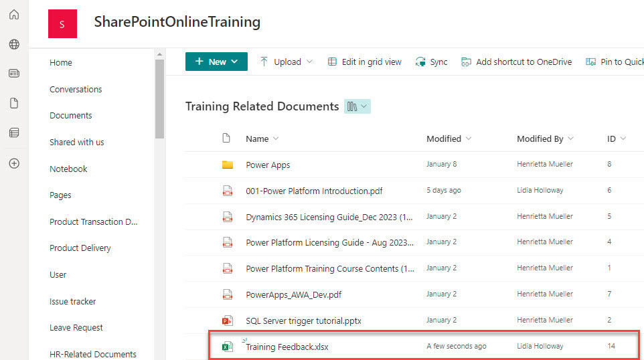Click PDF icon for Power Platform Licensing Guide
Image resolution: width=644 pixels, height=360 pixels.
[x=227, y=242]
